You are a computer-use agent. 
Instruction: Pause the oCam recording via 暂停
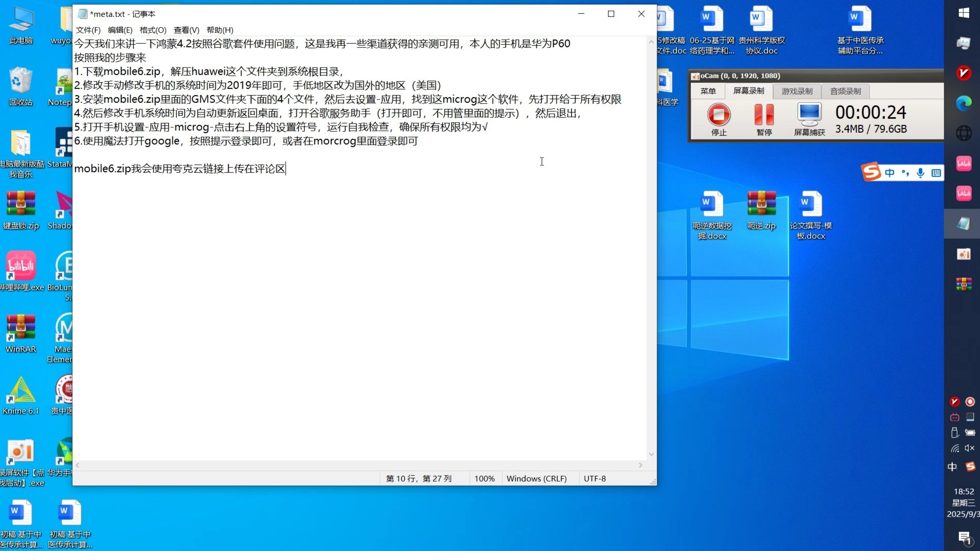coord(764,119)
